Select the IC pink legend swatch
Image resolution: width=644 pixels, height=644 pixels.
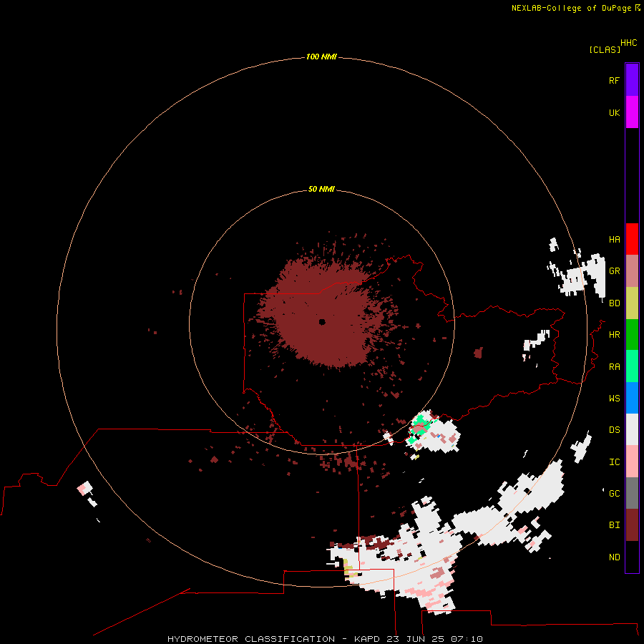pos(632,462)
